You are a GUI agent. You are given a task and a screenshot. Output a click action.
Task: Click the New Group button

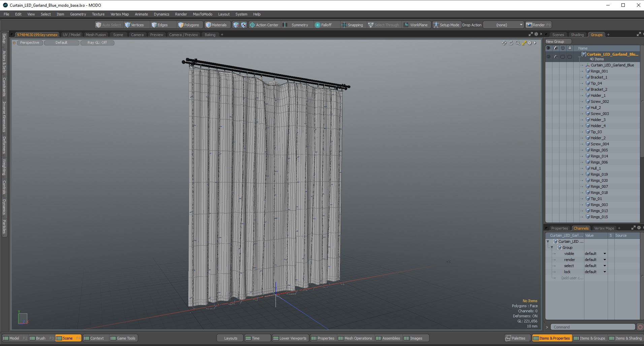tap(558, 41)
